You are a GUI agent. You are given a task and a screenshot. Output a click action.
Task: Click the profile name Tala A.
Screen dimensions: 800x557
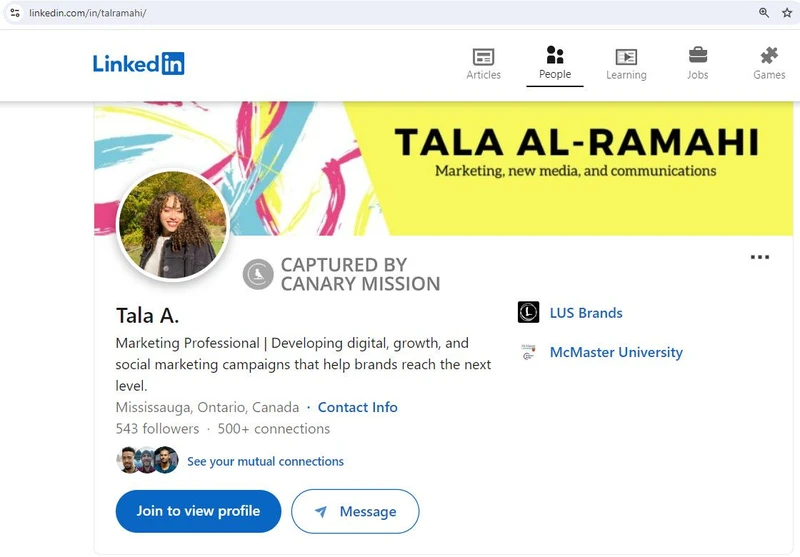click(x=147, y=316)
